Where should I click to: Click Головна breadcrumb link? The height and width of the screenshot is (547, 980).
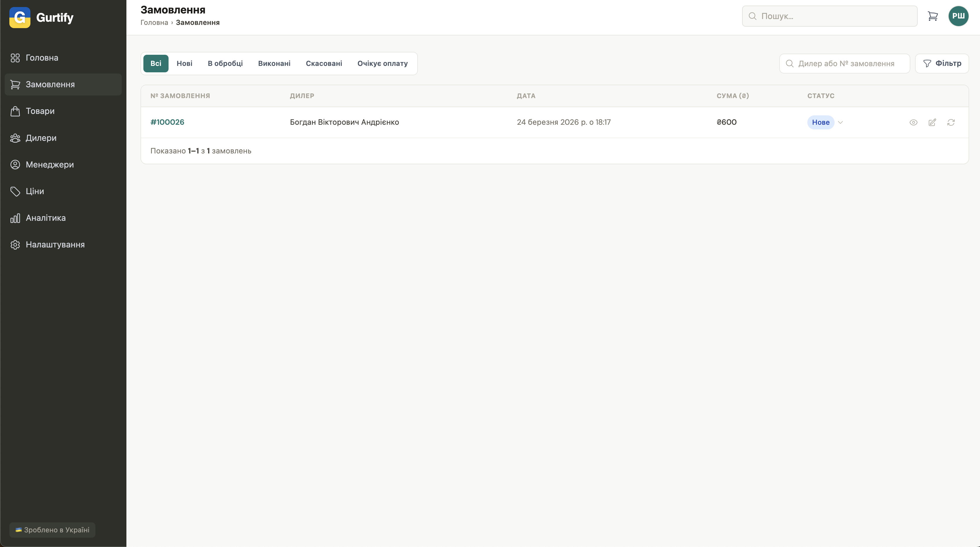pos(154,23)
